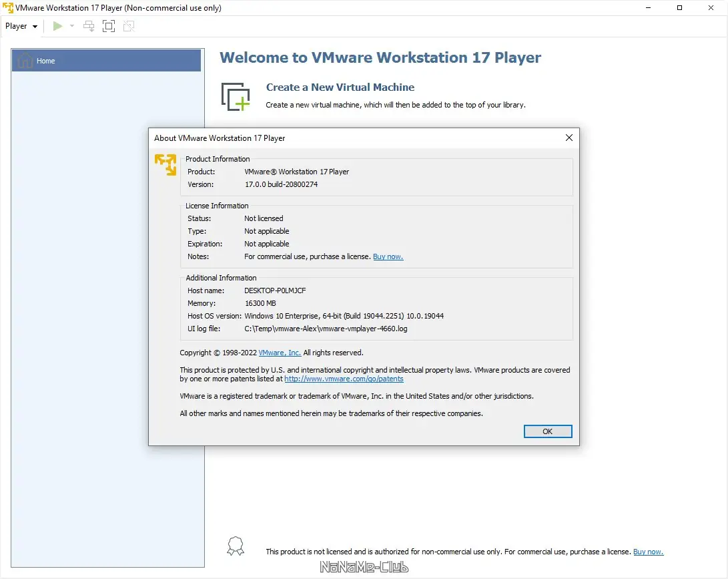Minimize the VMware Player window
This screenshot has height=579, width=728.
tap(648, 8)
